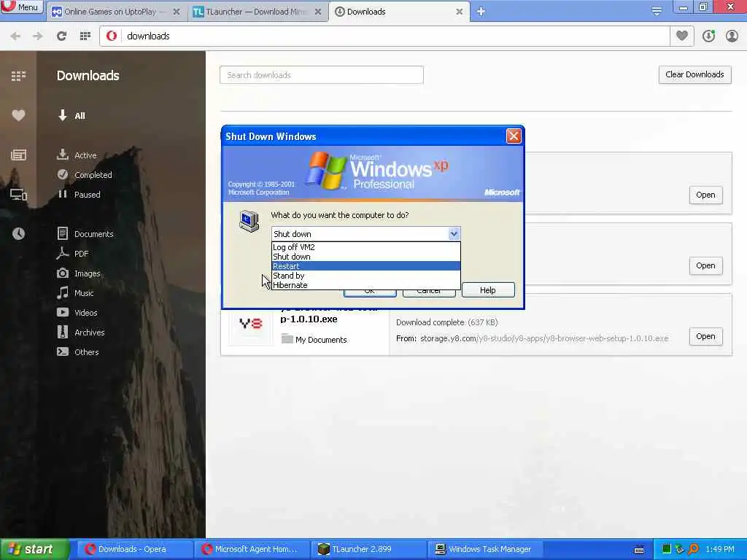Open the tab menu icon in the title bar
Viewport: 747px width, 560px height.
657,11
